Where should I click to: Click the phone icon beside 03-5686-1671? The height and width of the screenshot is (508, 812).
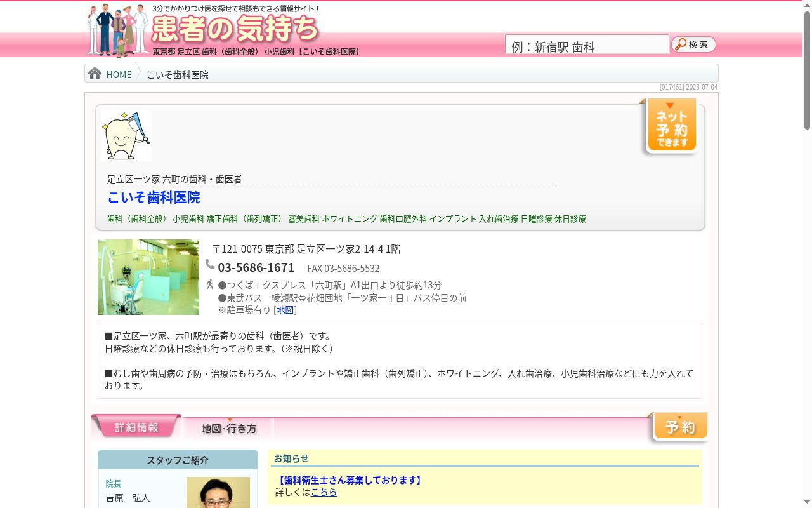[210, 265]
